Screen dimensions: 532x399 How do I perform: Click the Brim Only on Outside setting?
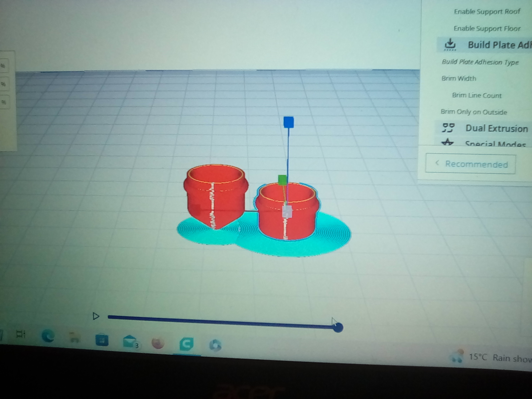click(x=474, y=112)
